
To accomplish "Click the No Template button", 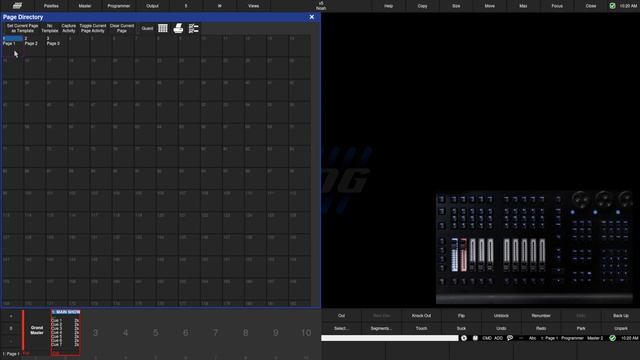I will [50, 28].
